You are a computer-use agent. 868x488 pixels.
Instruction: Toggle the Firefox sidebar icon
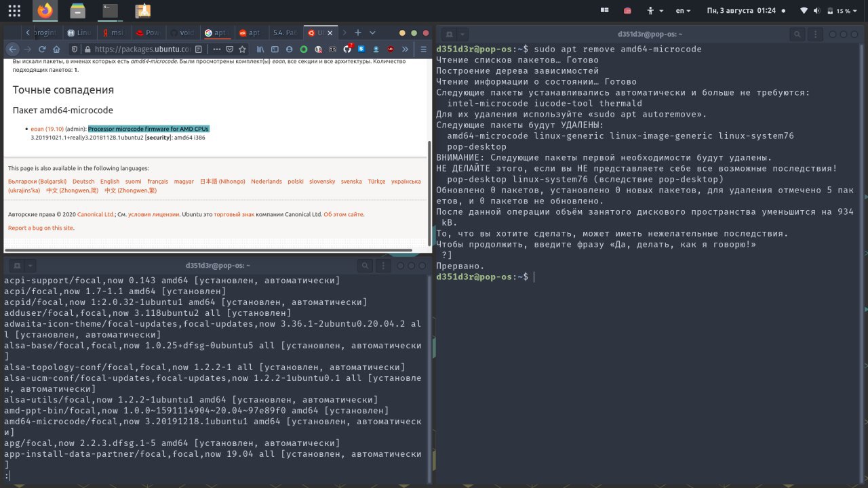[x=275, y=49]
